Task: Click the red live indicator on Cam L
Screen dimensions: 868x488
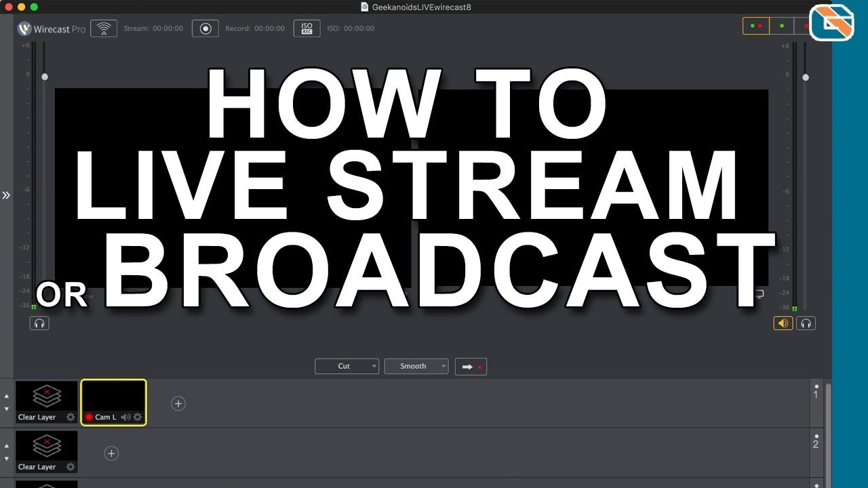Action: pyautogui.click(x=89, y=418)
